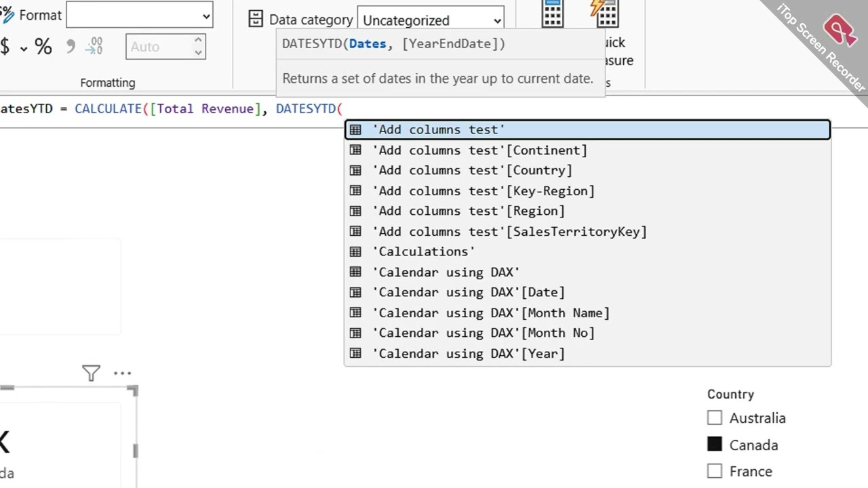Click the thousands separator comma icon

point(71,47)
